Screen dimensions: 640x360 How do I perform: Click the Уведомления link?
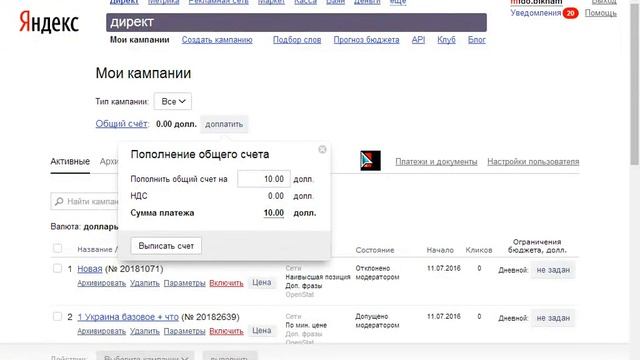[536, 13]
